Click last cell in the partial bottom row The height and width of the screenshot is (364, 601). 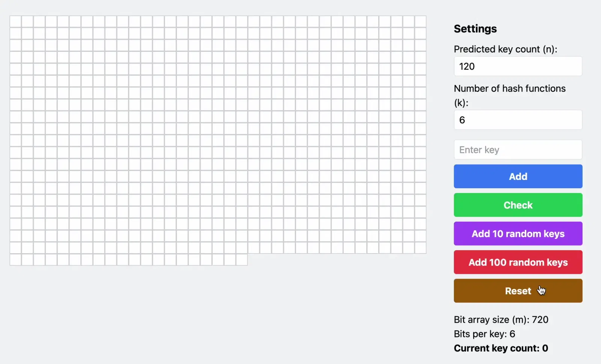tap(242, 260)
